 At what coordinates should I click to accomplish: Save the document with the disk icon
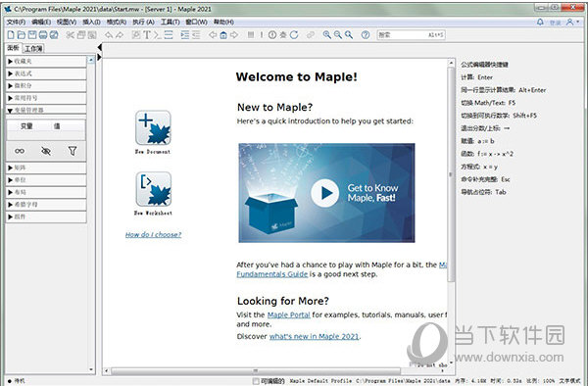32,35
